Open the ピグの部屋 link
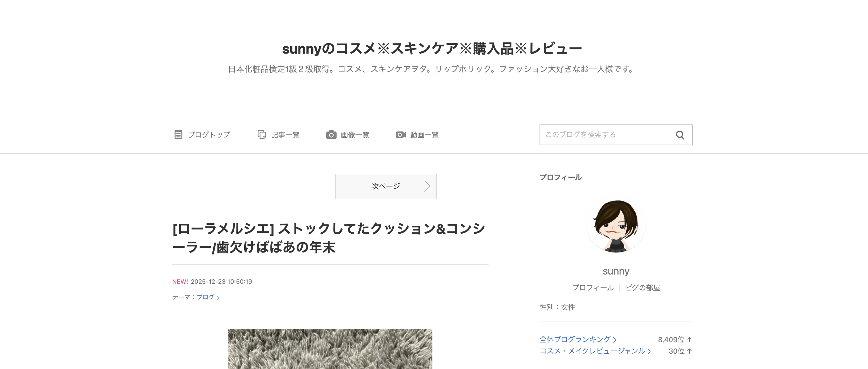868x369 pixels. point(643,288)
